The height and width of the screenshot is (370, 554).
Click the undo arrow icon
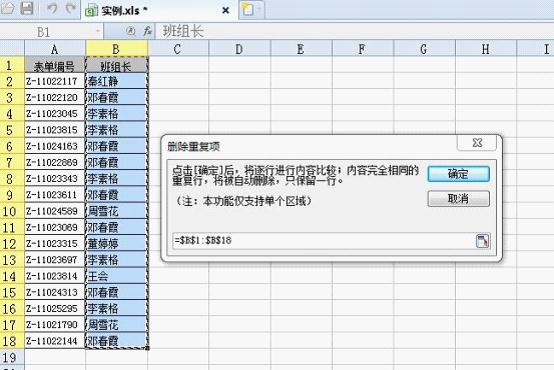pos(52,8)
